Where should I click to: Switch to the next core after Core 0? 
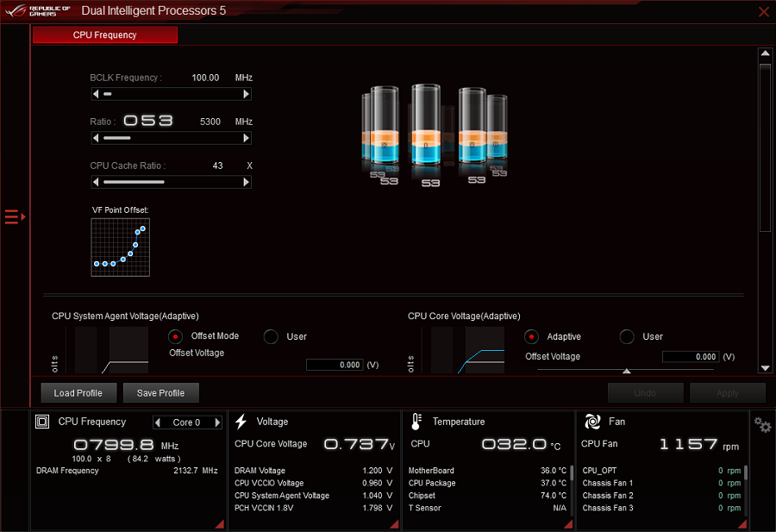click(x=216, y=422)
